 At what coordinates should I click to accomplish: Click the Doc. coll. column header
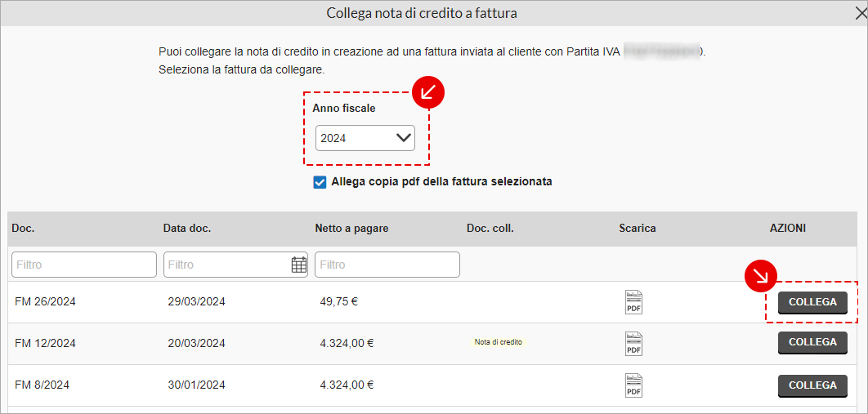(x=490, y=229)
